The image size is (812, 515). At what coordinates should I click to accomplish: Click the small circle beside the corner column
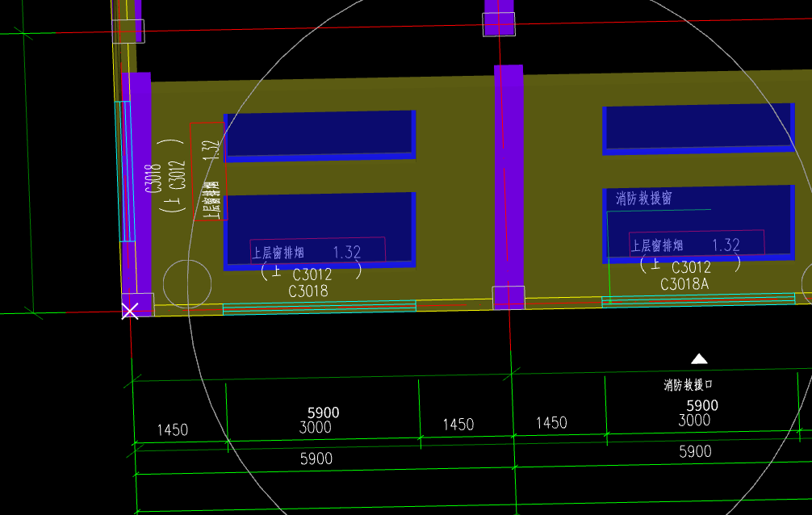tap(187, 284)
